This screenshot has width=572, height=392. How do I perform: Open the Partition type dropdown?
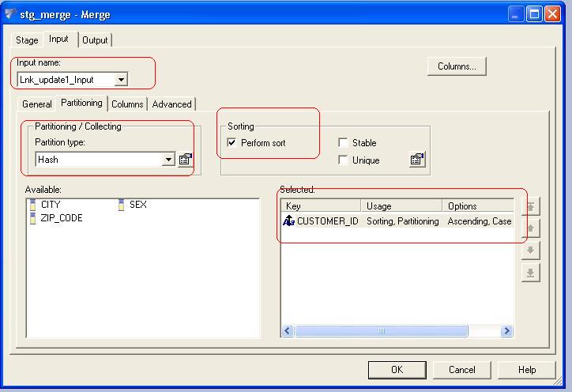click(168, 160)
